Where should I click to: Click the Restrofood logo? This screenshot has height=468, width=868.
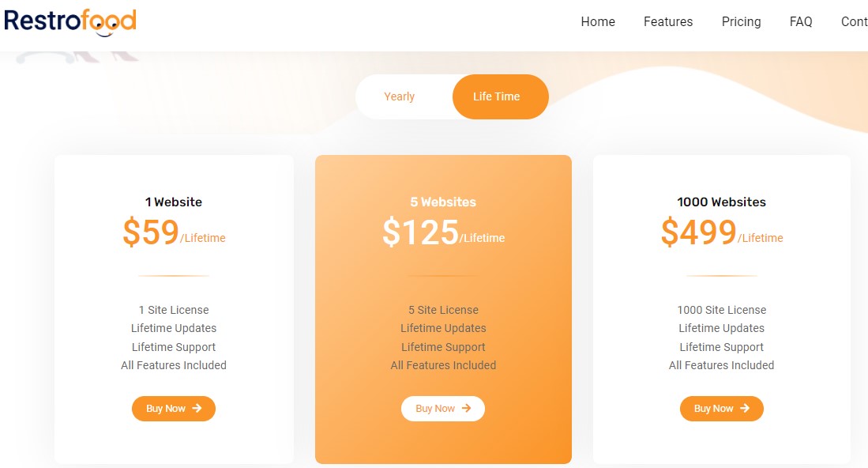(70, 21)
